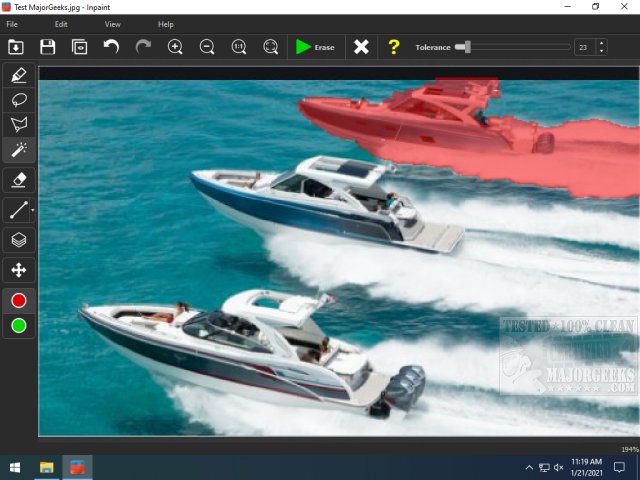Start the Erase process
The width and height of the screenshot is (640, 480).
pyautogui.click(x=316, y=47)
